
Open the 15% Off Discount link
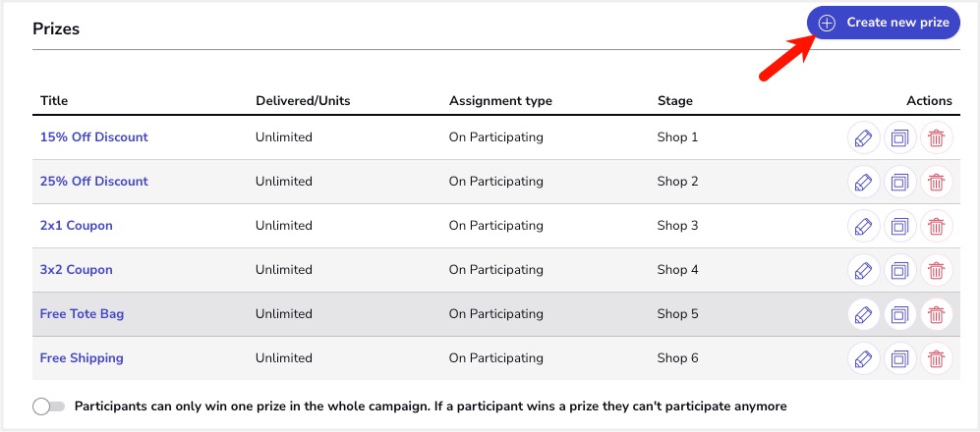tap(93, 137)
